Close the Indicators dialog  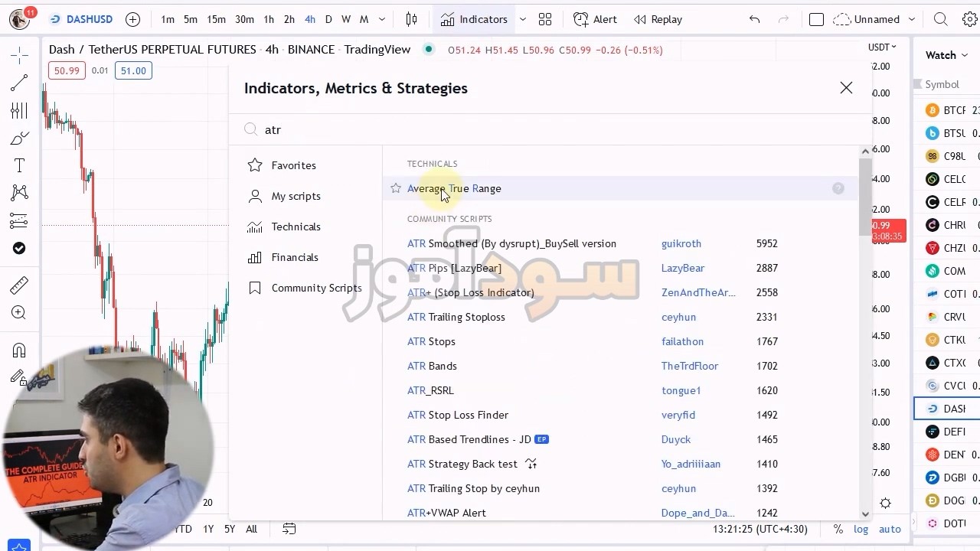point(846,88)
